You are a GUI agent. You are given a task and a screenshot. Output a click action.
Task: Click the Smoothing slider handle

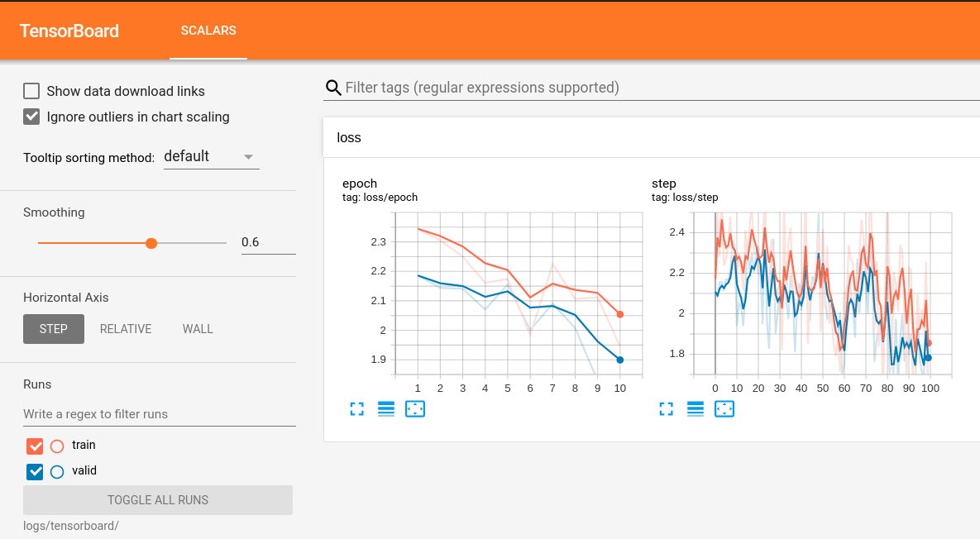point(151,243)
